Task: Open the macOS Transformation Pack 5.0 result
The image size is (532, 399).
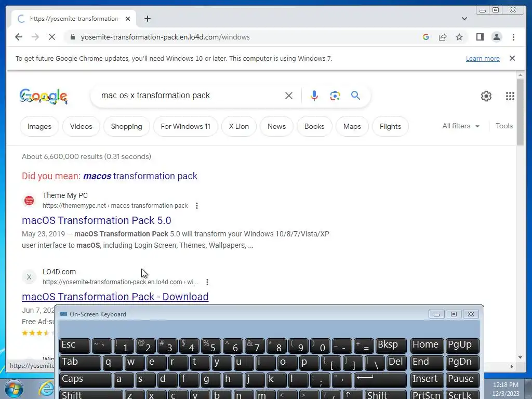Action: [96, 220]
